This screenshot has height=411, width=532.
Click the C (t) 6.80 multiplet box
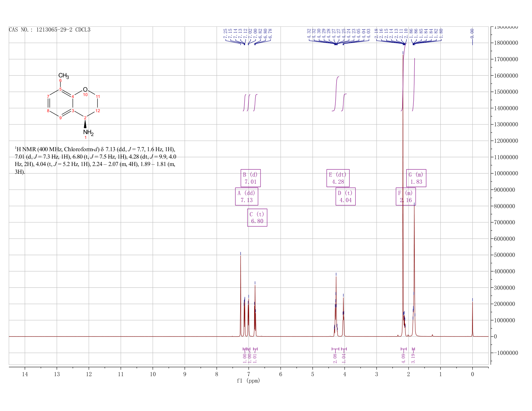click(x=257, y=218)
